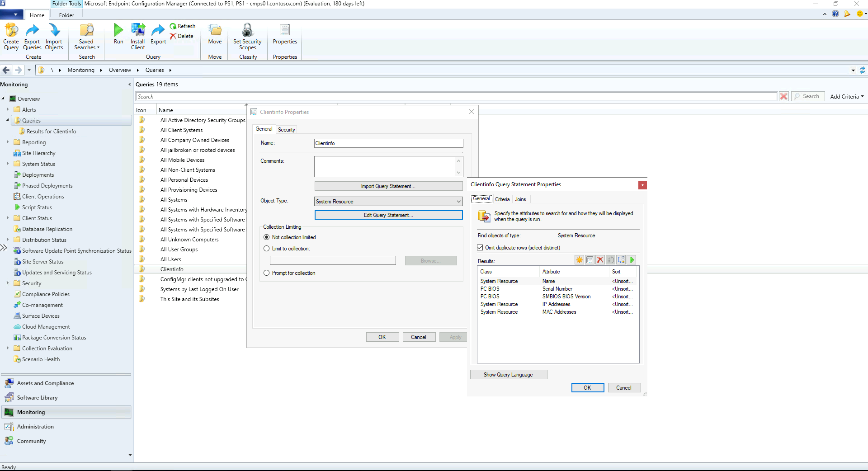Select the Create Query tool
The width and height of the screenshot is (868, 471).
coord(11,36)
